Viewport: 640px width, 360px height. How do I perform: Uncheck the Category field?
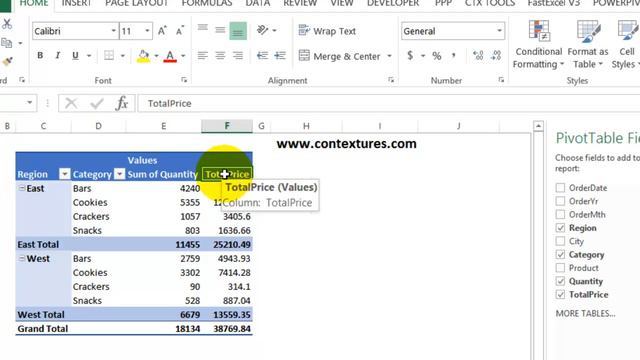(x=560, y=254)
